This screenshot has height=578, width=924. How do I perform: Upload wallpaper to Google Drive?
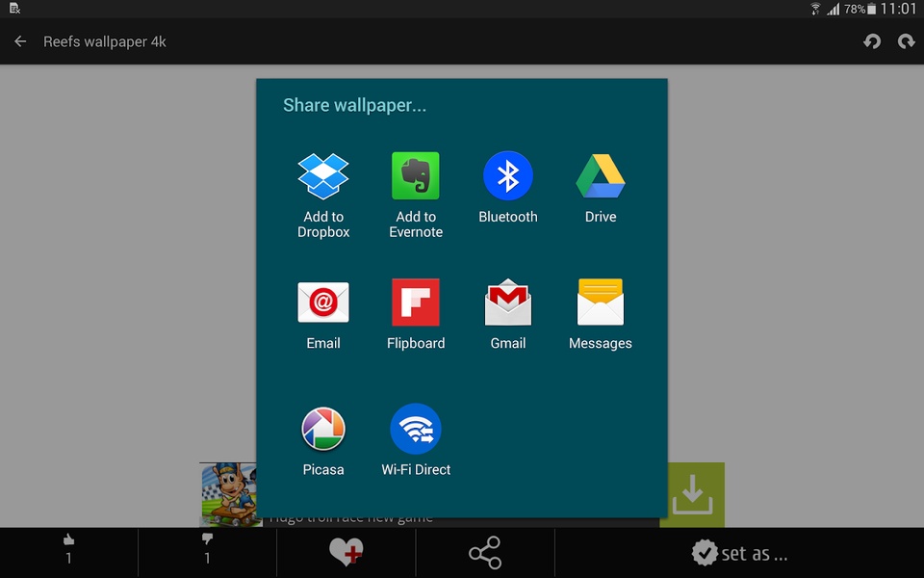601,188
